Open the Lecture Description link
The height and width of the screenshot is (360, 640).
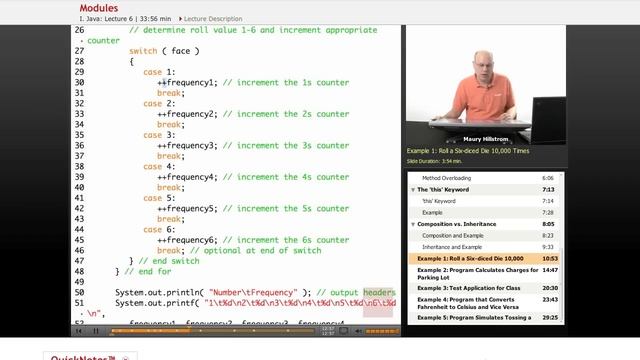coord(213,19)
